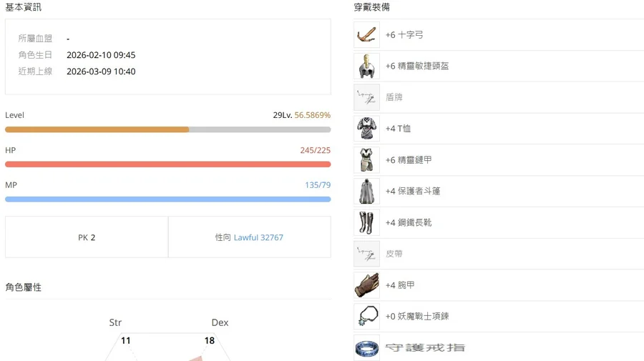Viewport: 644px width, 361px height.
Task: Click the PK 2 counter box
Action: pyautogui.click(x=87, y=237)
